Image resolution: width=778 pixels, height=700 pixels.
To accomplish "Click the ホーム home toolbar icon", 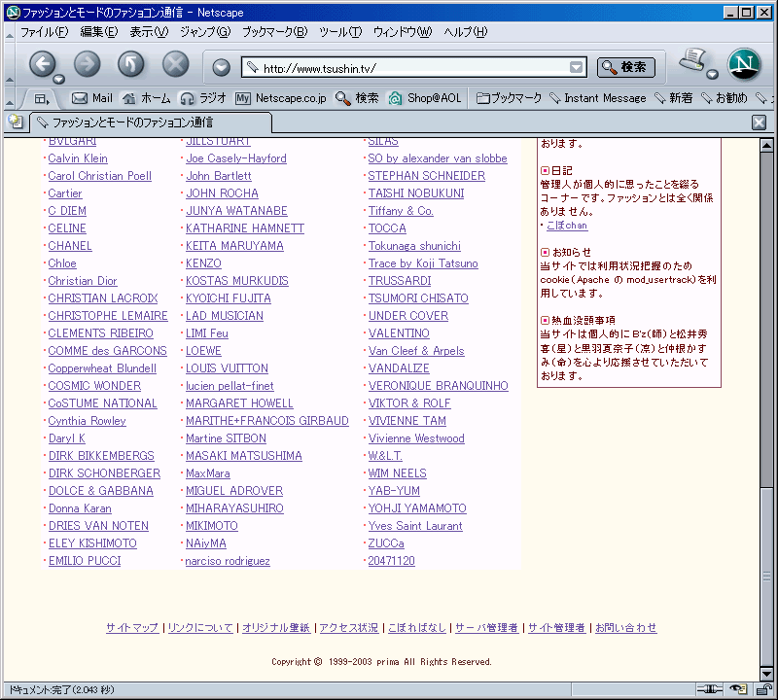I will click(147, 98).
